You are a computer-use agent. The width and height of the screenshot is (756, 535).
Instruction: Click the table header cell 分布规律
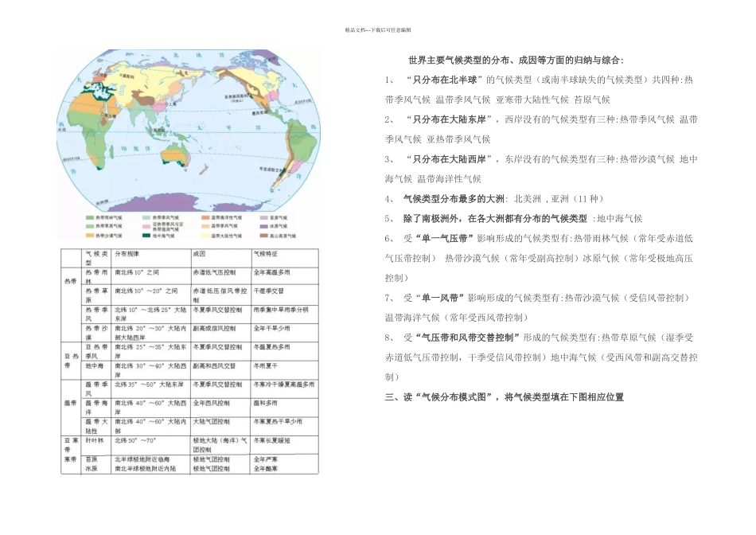[x=127, y=254]
